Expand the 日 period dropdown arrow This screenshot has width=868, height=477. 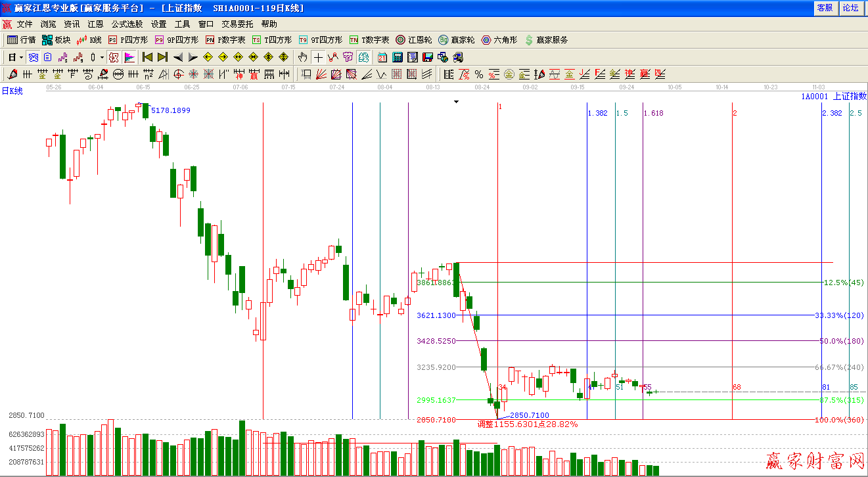click(20, 57)
